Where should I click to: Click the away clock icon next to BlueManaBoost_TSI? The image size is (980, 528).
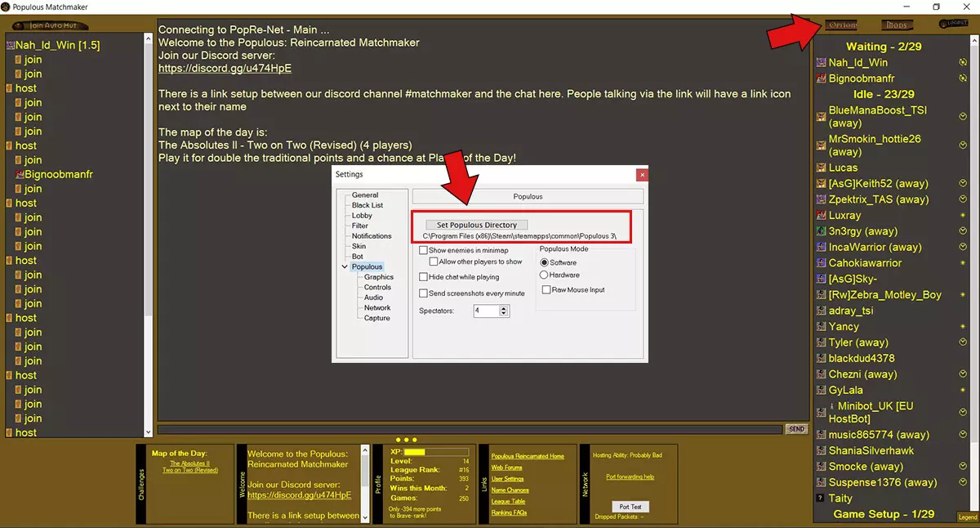(x=963, y=117)
